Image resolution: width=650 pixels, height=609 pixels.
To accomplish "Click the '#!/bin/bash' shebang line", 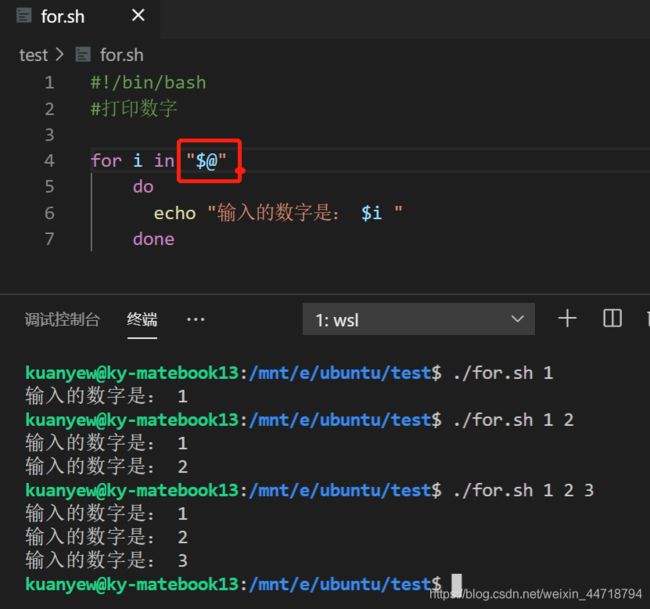I will point(148,82).
